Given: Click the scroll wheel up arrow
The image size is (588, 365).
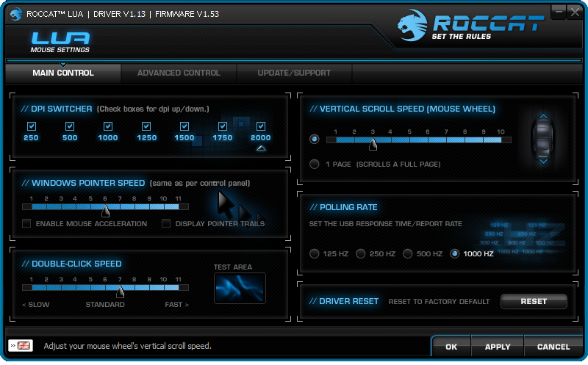Looking at the screenshot, I should (543, 117).
